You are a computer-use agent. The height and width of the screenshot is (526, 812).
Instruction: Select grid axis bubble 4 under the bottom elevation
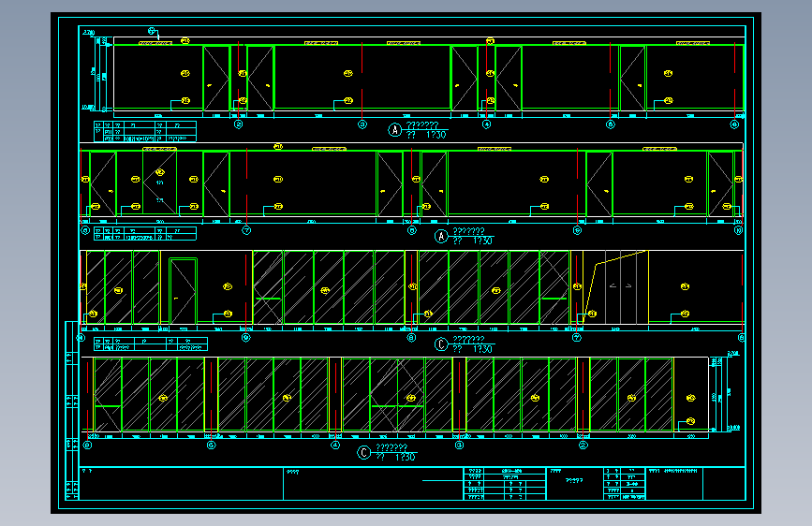click(x=335, y=445)
